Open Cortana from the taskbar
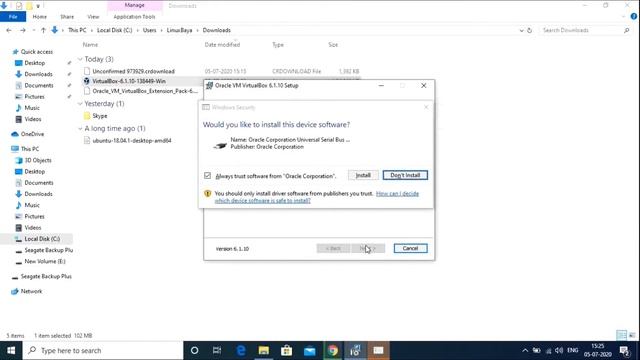Image resolution: width=640 pixels, height=360 pixels. (x=194, y=351)
